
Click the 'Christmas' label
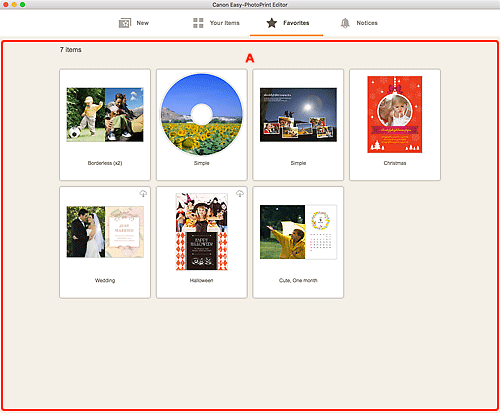(x=395, y=163)
